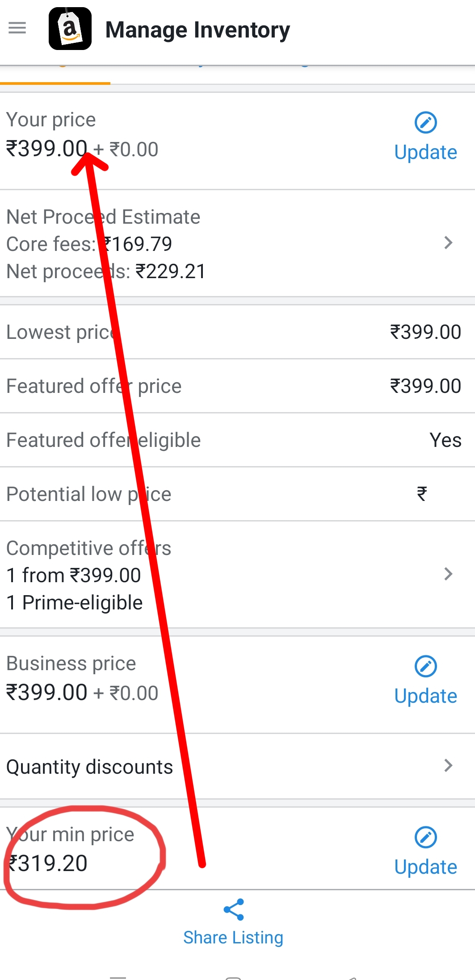Tap the pencil icon beside Business price
The image size is (475, 980).
[425, 666]
